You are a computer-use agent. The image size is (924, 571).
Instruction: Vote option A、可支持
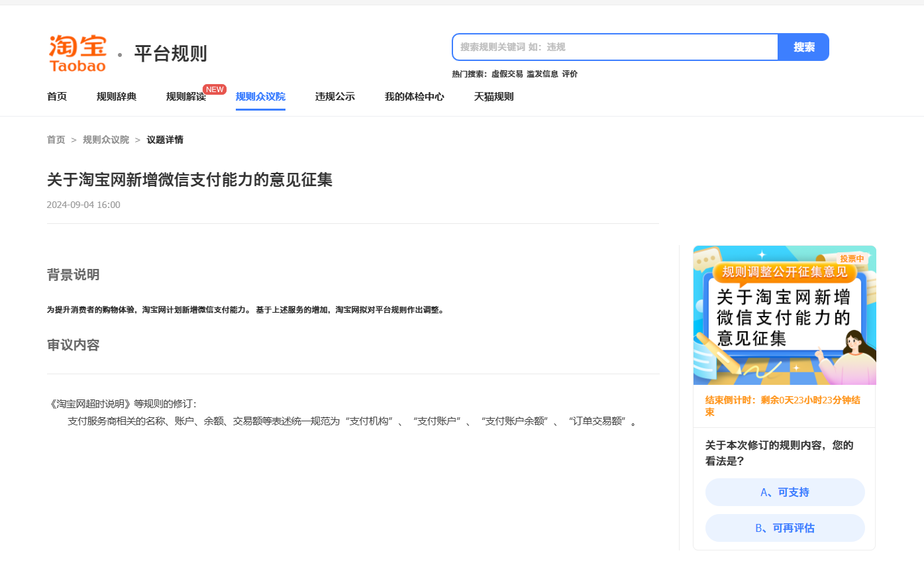point(785,492)
